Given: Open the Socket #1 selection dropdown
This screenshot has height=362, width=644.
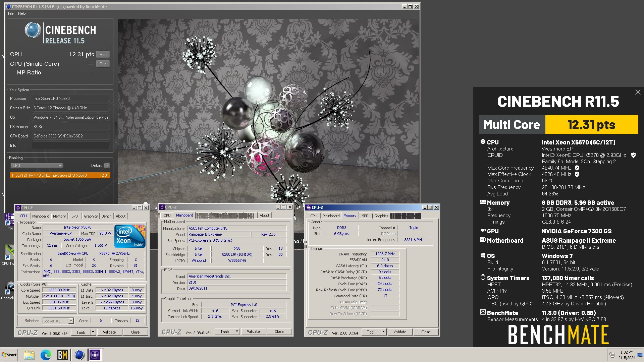Looking at the screenshot, I should pyautogui.click(x=58, y=321).
